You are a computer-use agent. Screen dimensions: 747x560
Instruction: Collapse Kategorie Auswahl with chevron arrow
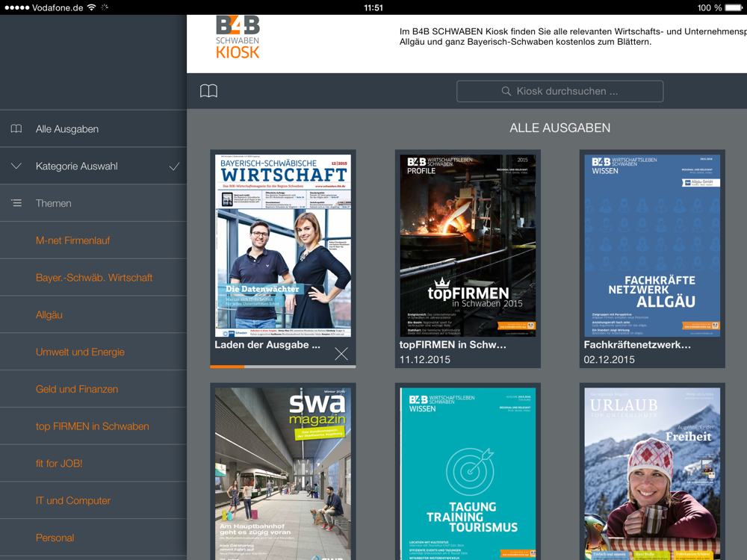pyautogui.click(x=16, y=166)
